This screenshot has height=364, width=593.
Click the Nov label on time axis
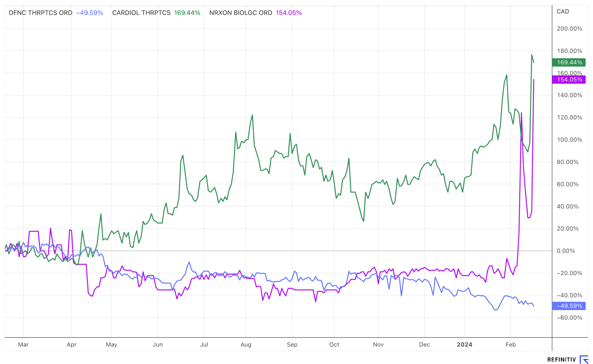pos(378,344)
